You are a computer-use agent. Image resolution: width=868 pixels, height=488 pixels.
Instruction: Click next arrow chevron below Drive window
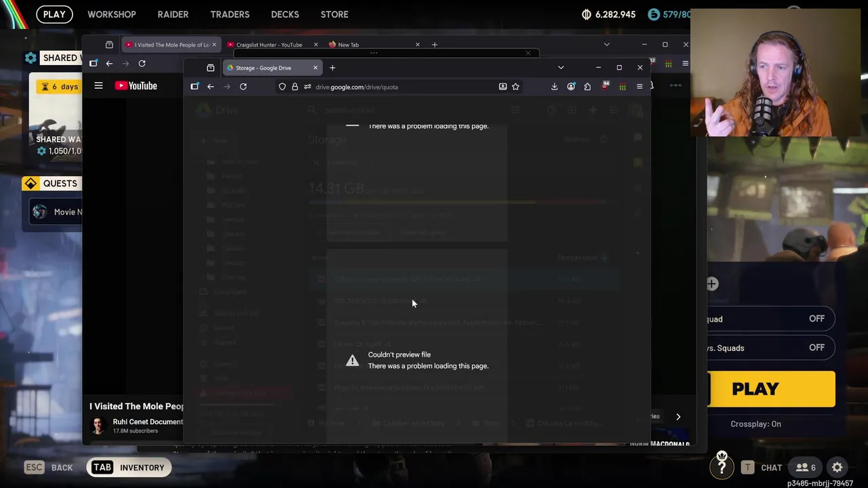coord(678,417)
